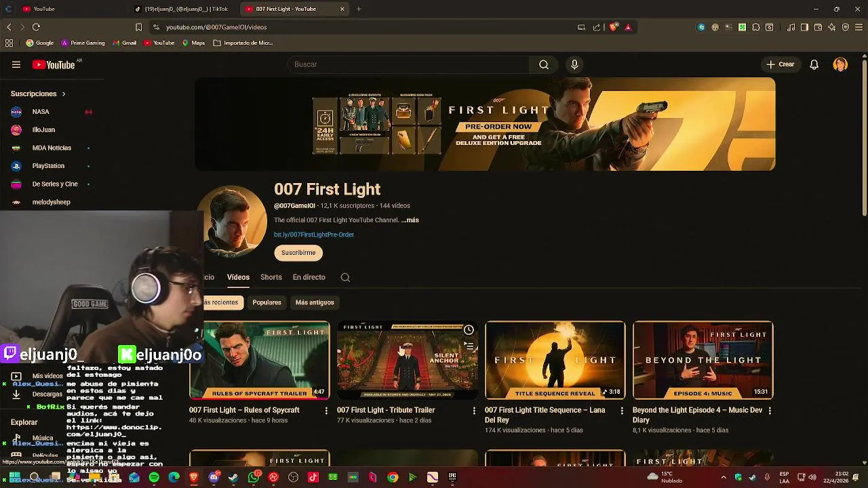Click the page vertical scrollbar
Viewport: 868px width, 488px height.
(864, 139)
